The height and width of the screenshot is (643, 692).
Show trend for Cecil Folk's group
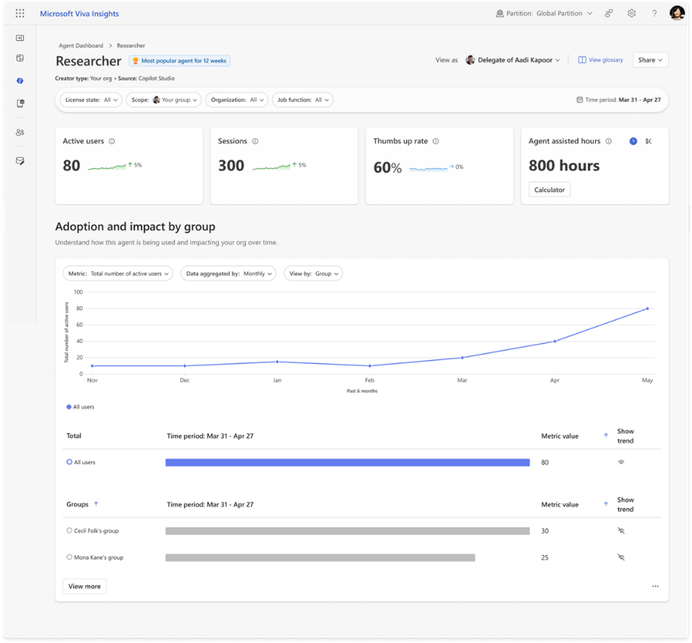(621, 530)
